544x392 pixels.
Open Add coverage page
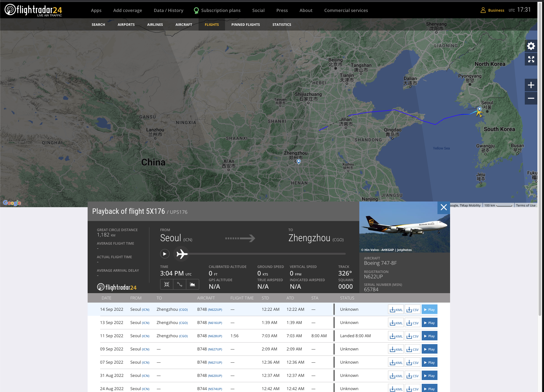coord(128,10)
